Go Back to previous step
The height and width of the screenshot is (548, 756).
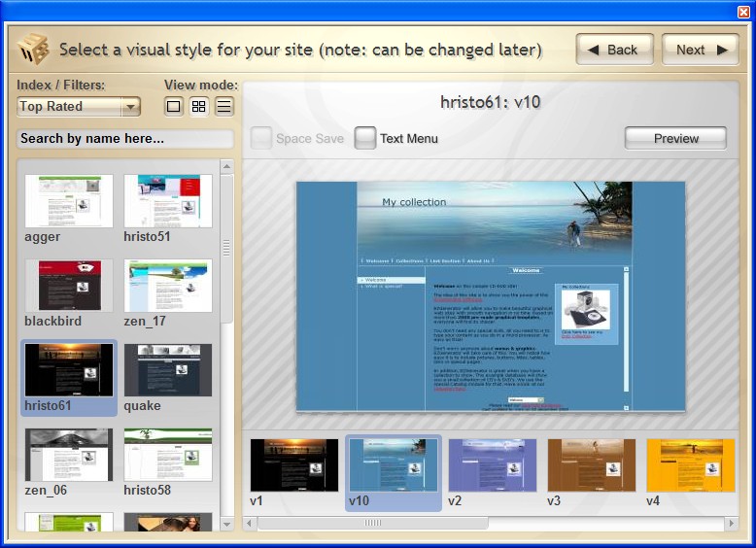tap(614, 50)
